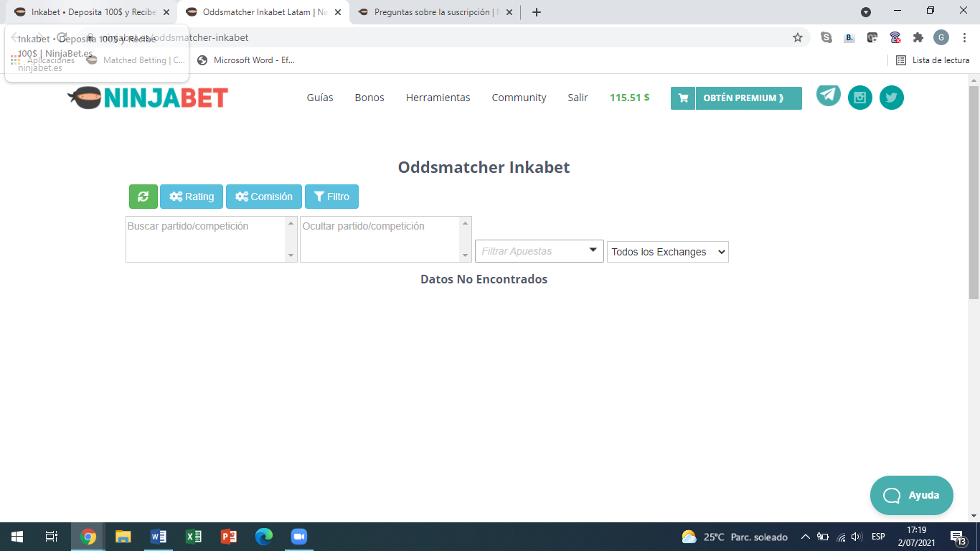Open the Extensions puzzle icon
Screen dimensions: 980x551
tap(918, 37)
